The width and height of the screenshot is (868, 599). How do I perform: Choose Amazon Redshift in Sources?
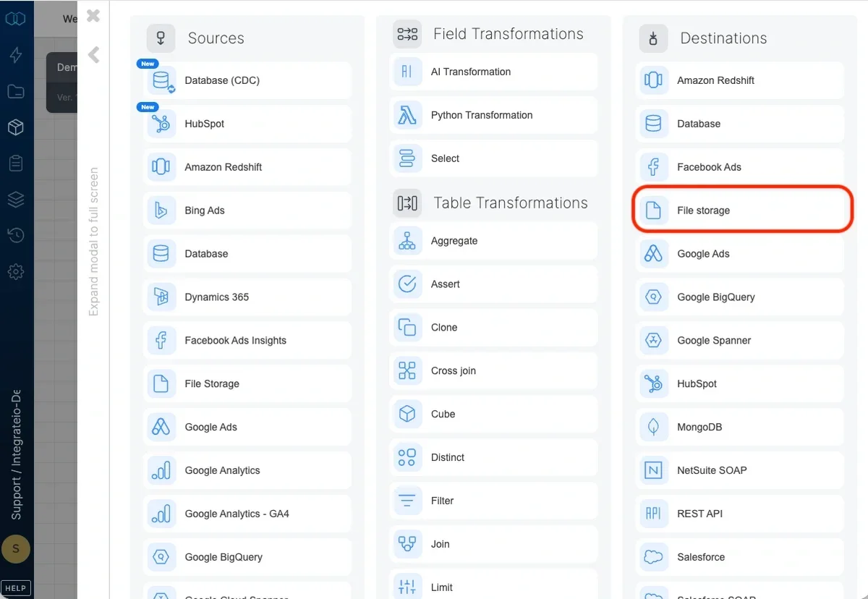[x=248, y=167]
